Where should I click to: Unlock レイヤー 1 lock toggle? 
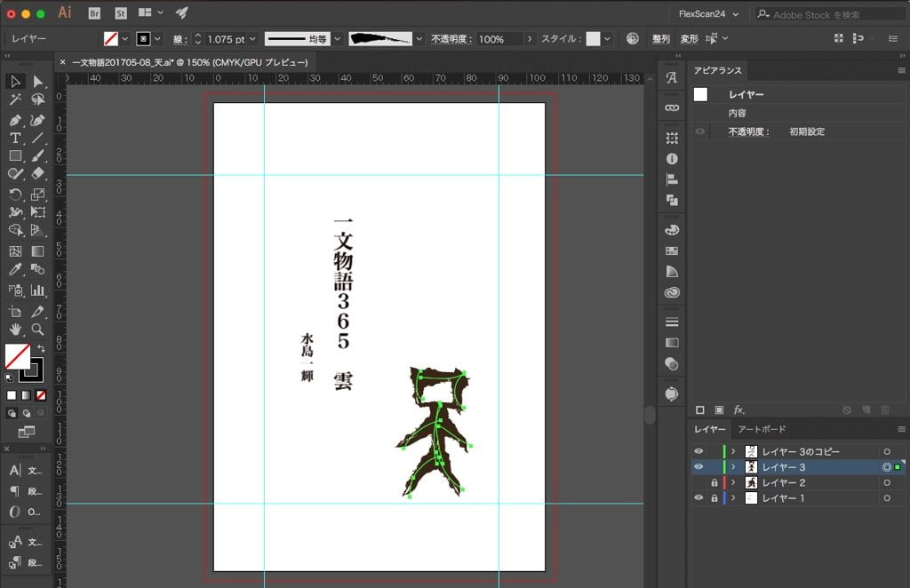tap(714, 498)
